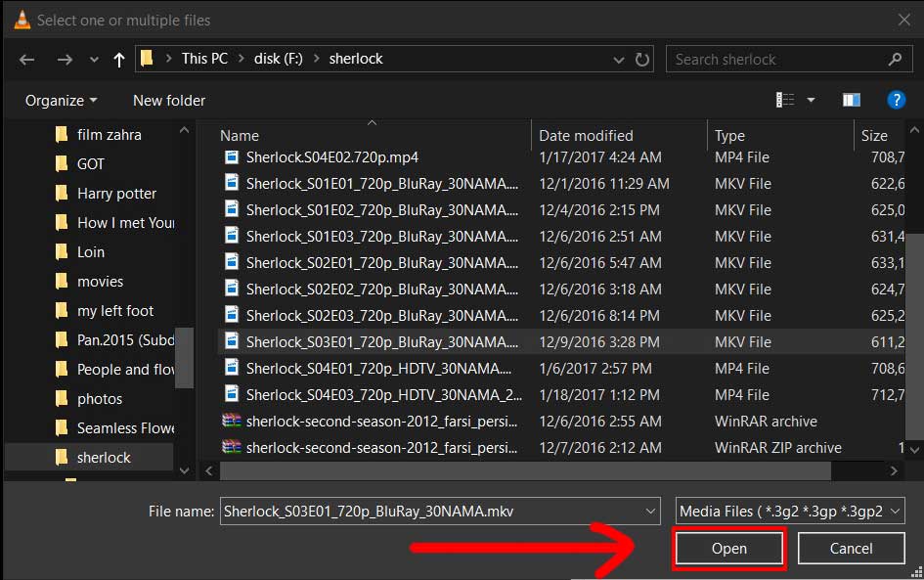Change the view layout icon
924x580 pixels.
pos(785,100)
